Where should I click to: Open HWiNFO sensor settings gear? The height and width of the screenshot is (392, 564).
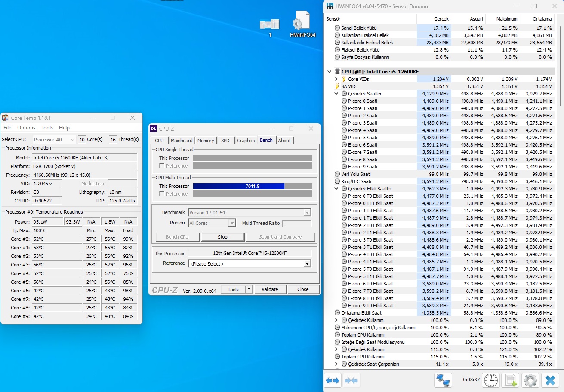530,380
